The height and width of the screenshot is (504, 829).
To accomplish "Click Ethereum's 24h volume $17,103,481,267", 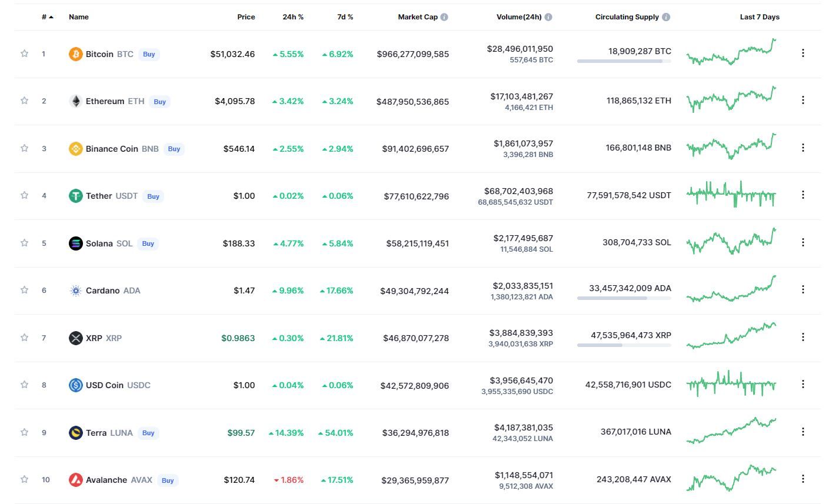I will pos(522,96).
